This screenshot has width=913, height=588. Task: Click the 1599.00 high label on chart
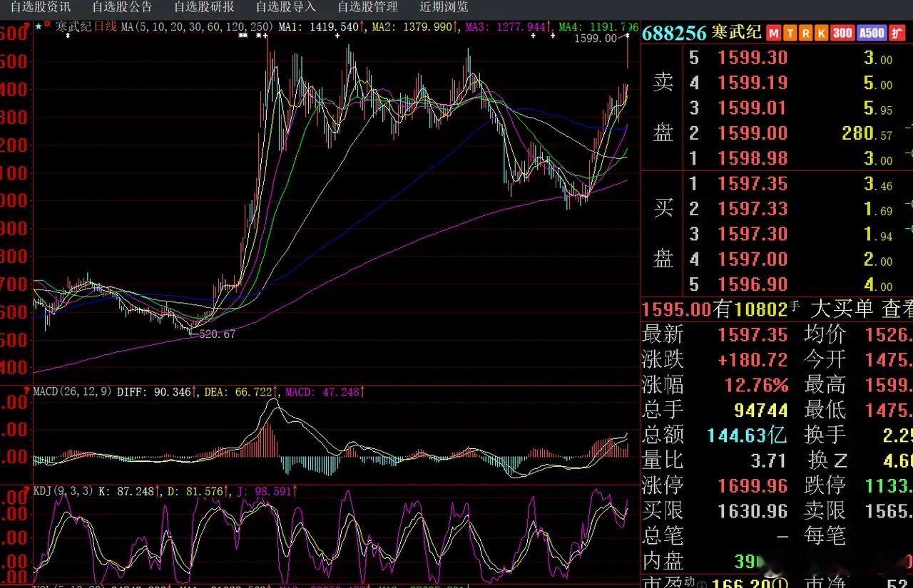(x=596, y=39)
